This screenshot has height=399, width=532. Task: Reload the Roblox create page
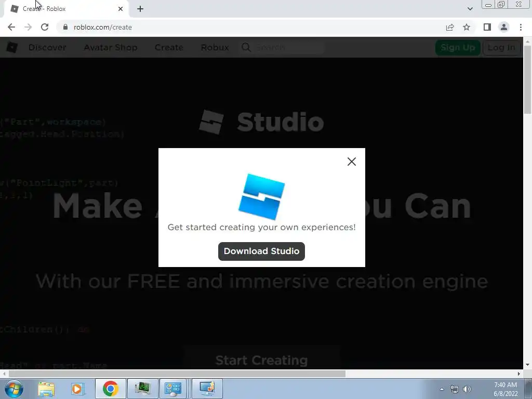(45, 27)
